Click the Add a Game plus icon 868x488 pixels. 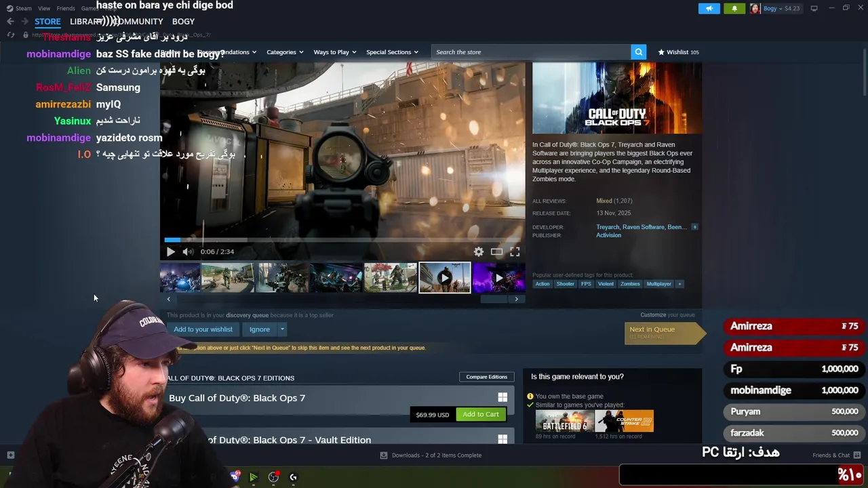(x=10, y=455)
